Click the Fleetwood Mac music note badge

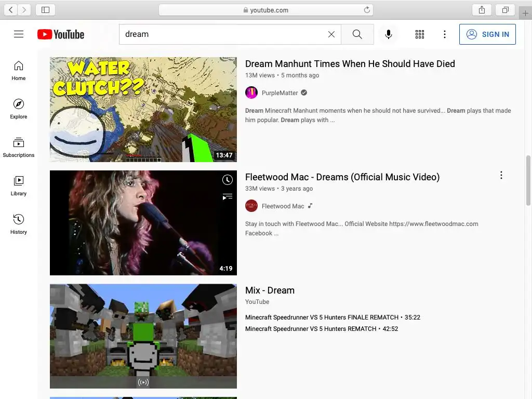(310, 206)
